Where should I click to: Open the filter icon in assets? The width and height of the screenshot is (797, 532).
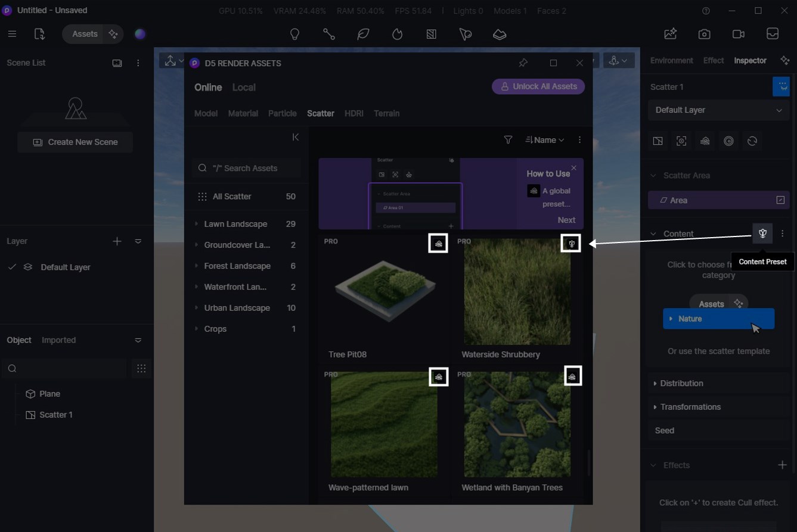tap(508, 140)
